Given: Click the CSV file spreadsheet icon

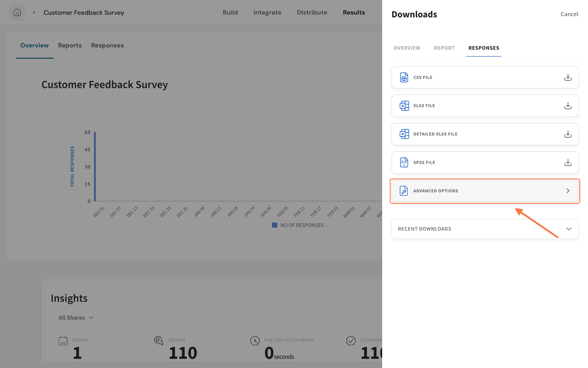Looking at the screenshot, I should click(x=404, y=77).
